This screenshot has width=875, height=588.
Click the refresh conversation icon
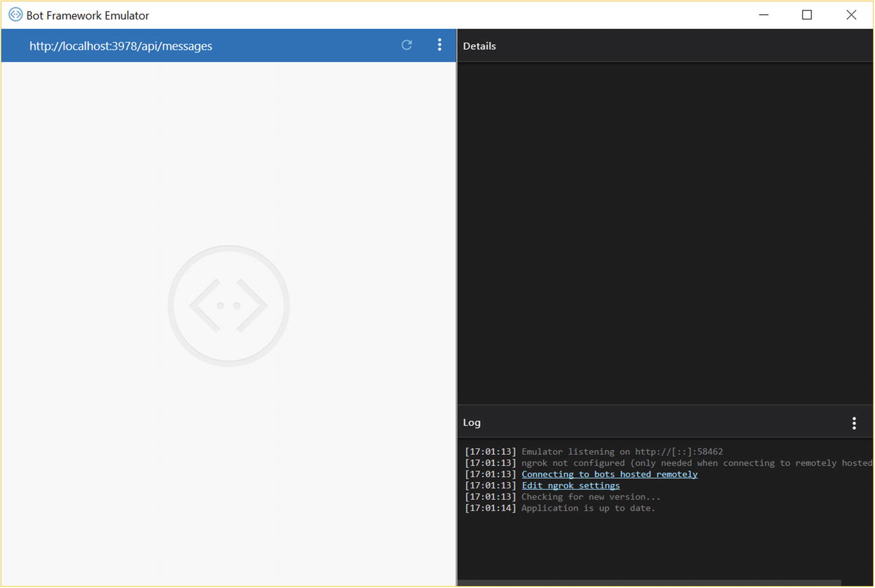[x=406, y=45]
